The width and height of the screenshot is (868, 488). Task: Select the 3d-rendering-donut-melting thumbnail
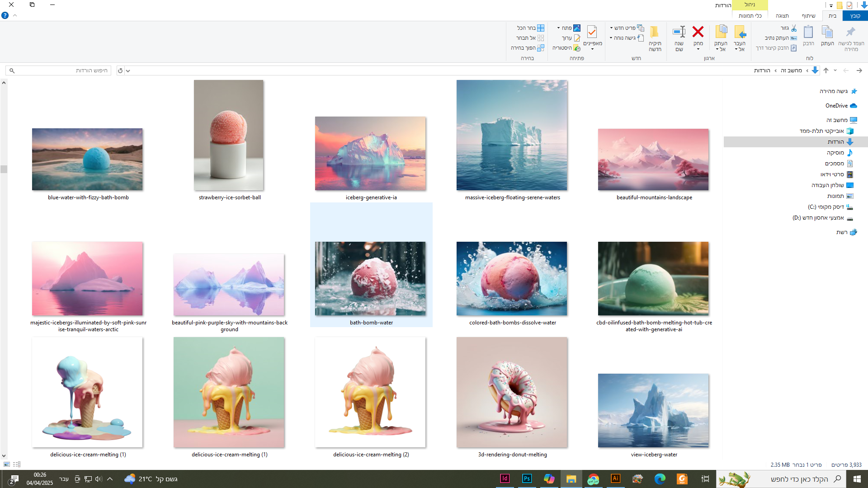(x=512, y=392)
